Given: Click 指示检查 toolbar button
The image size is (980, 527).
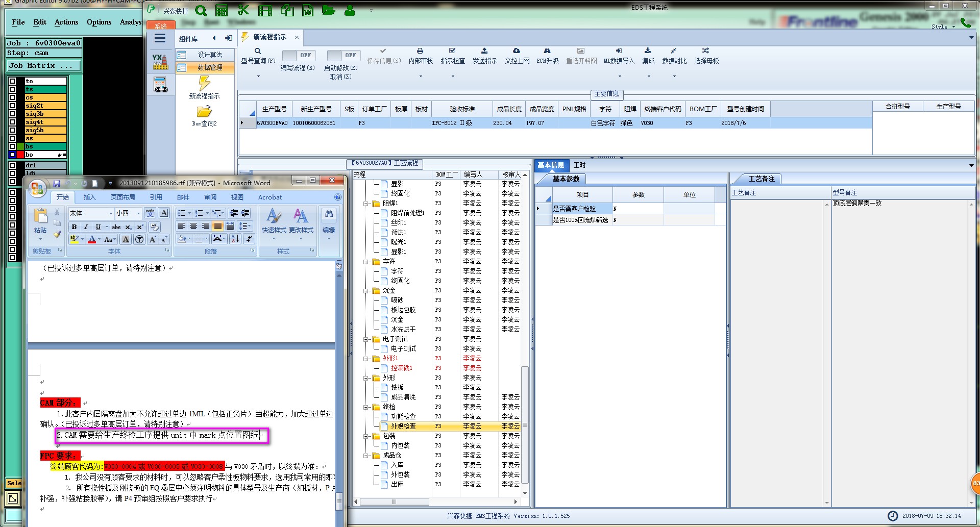Looking at the screenshot, I should [x=453, y=56].
